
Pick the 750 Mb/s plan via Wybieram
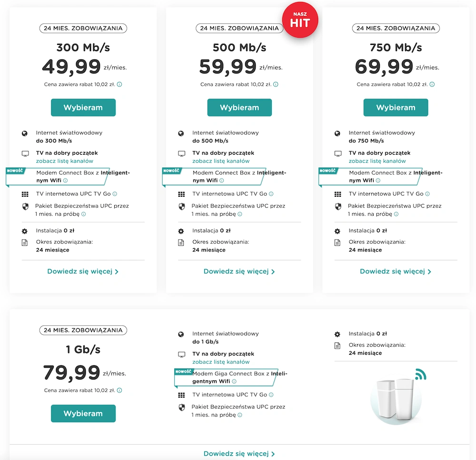[396, 108]
